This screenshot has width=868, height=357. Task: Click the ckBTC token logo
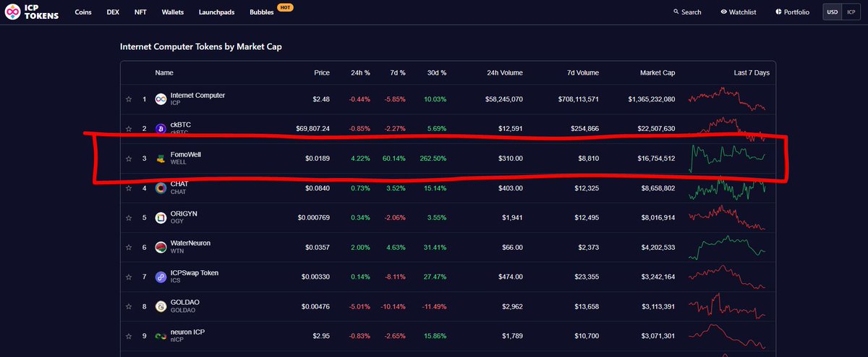(x=161, y=129)
